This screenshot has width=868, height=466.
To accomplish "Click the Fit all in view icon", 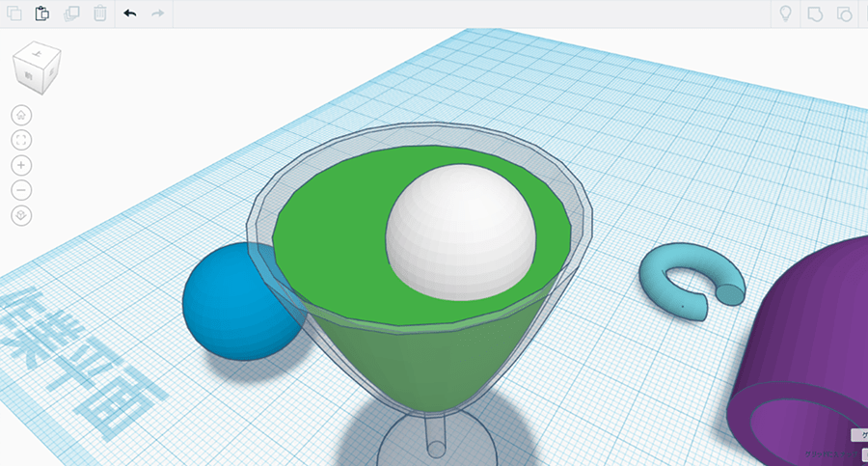I will [x=21, y=140].
